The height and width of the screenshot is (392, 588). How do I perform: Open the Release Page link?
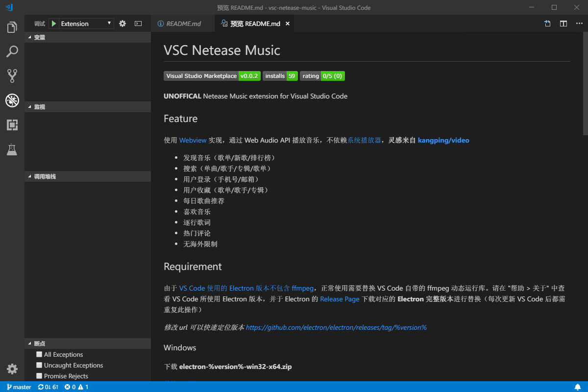coord(340,299)
